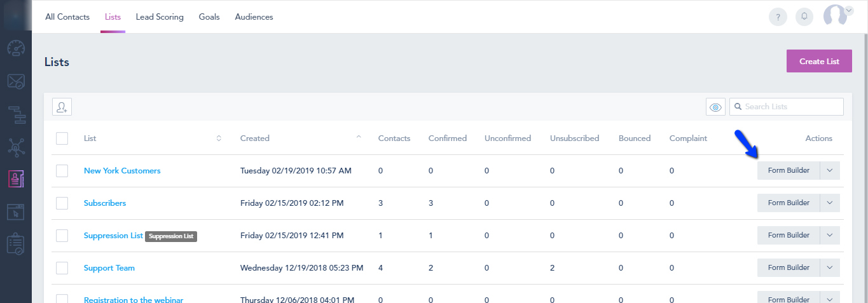Viewport: 868px width, 303px height.
Task: Expand actions dropdown arrow for Subscribers row
Action: pos(830,203)
